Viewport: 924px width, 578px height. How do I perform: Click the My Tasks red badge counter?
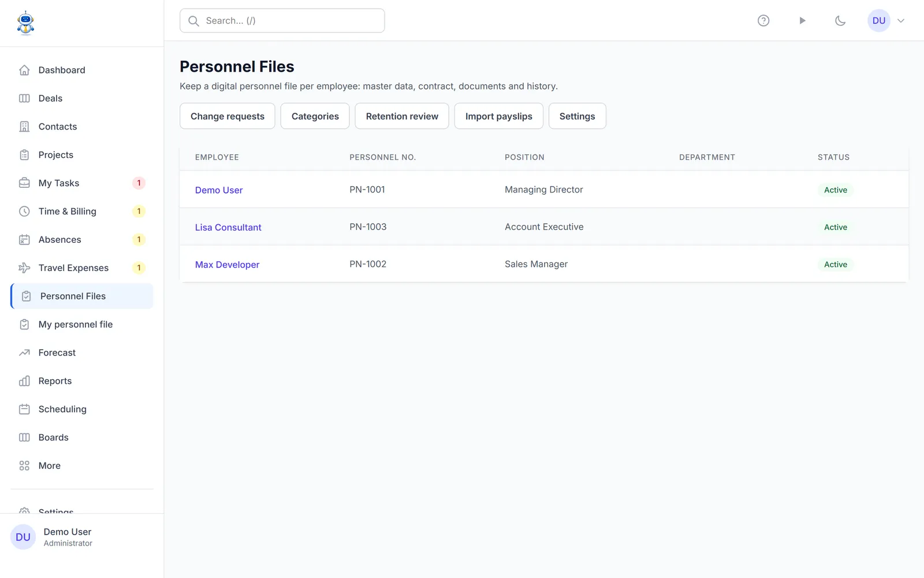coord(139,183)
